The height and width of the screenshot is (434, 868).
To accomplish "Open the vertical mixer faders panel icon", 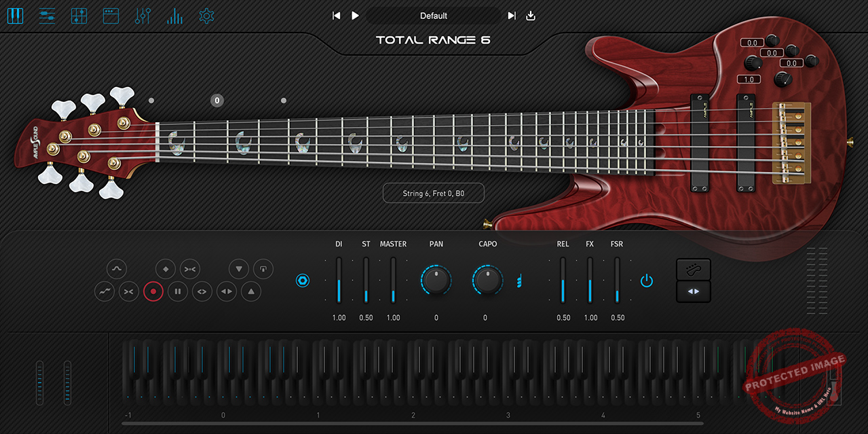I will click(x=143, y=16).
